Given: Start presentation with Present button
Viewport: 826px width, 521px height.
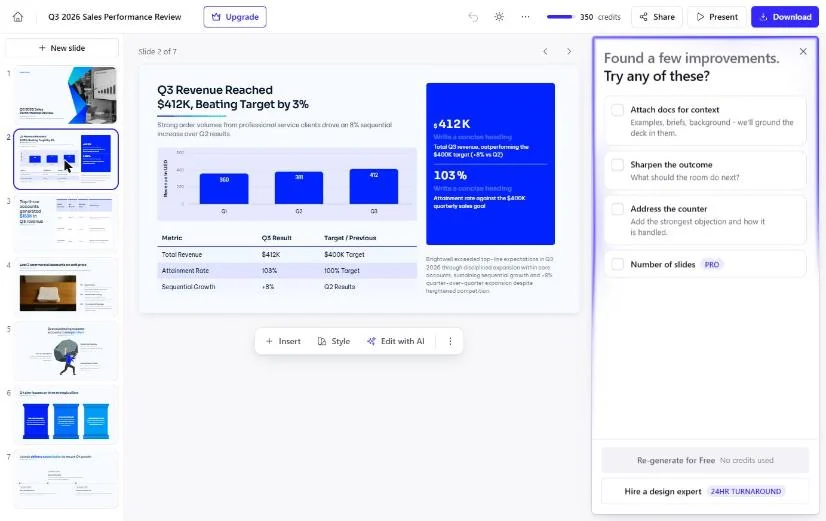Looking at the screenshot, I should click(717, 17).
